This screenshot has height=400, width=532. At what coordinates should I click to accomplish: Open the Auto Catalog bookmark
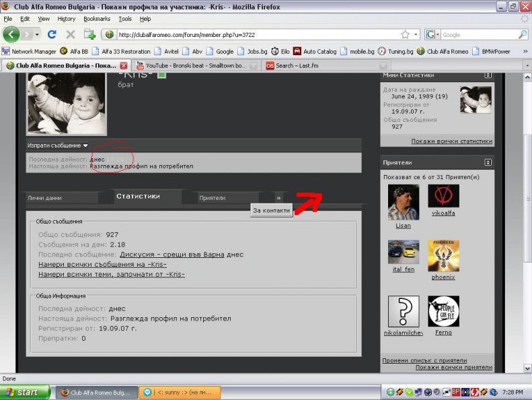[315, 51]
